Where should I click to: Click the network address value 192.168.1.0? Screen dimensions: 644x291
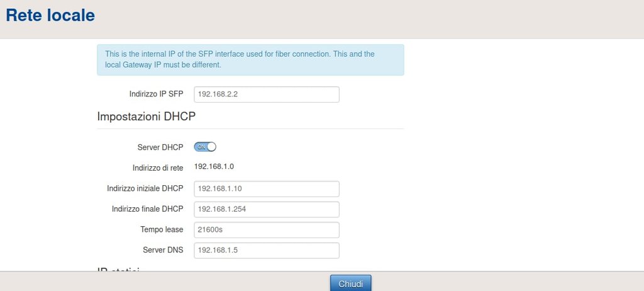pyautogui.click(x=214, y=166)
